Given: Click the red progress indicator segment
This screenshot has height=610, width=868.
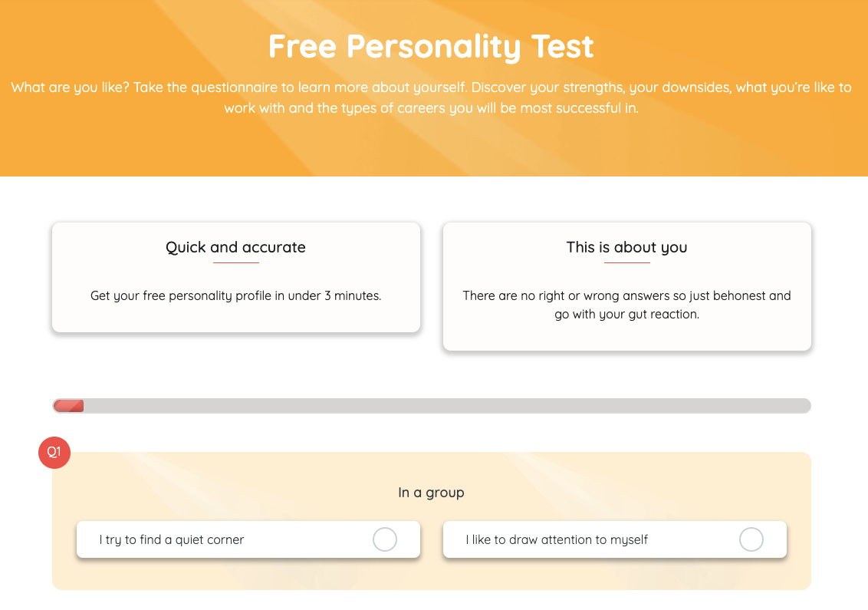Looking at the screenshot, I should [x=67, y=406].
